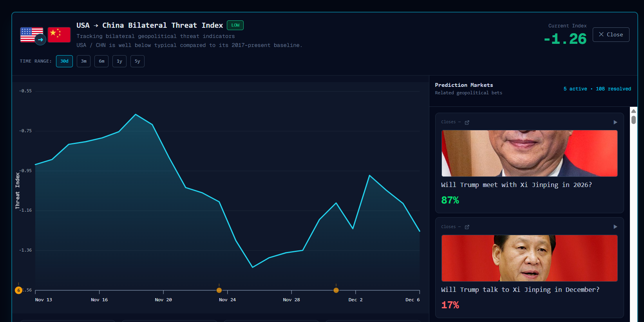Viewport: 644px width, 322px height.
Task: Click Xi Jinping thumbnail on December market
Action: (529, 258)
